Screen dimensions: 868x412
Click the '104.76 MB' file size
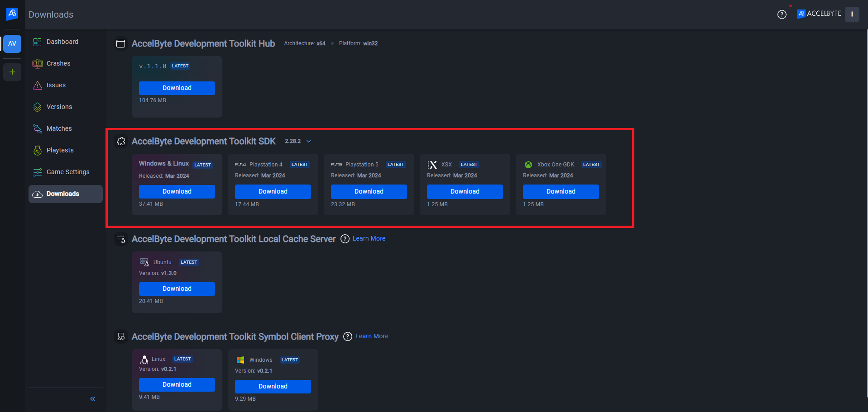point(153,100)
